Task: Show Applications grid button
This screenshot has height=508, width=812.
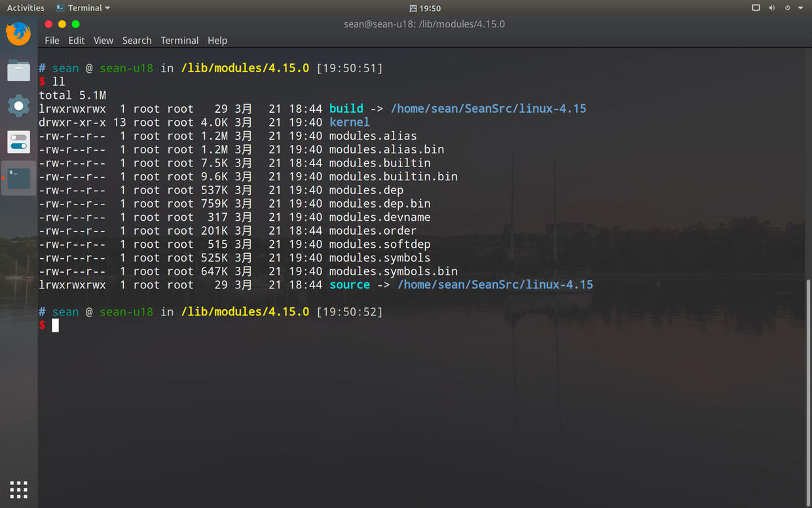Action: pyautogui.click(x=18, y=490)
